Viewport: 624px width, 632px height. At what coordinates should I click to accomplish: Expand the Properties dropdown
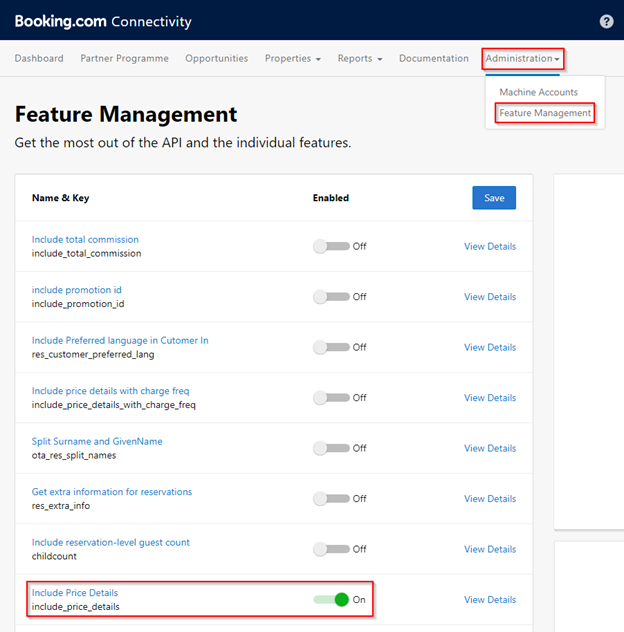[293, 58]
